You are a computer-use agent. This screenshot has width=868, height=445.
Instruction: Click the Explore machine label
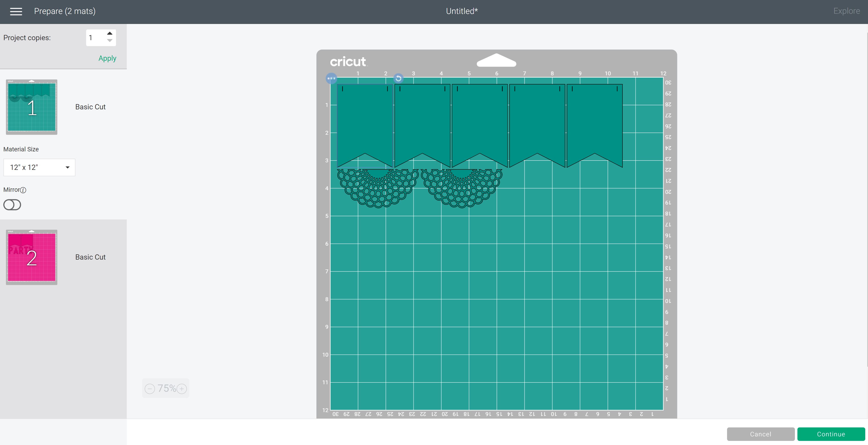pos(847,11)
